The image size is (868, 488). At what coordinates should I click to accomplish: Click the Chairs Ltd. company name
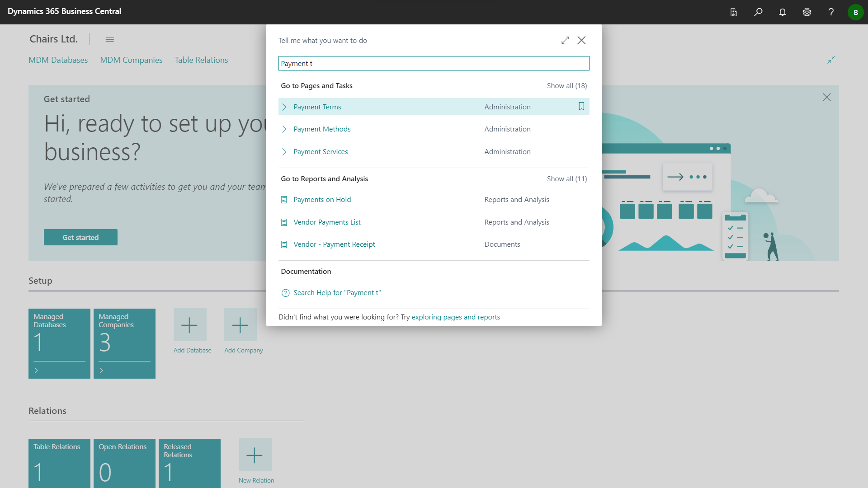coord(54,39)
